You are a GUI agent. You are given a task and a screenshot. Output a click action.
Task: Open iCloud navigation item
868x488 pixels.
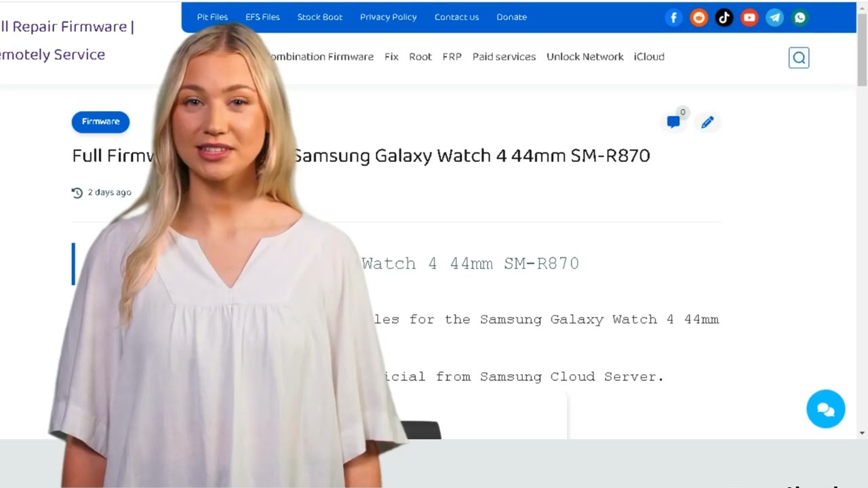pos(649,57)
